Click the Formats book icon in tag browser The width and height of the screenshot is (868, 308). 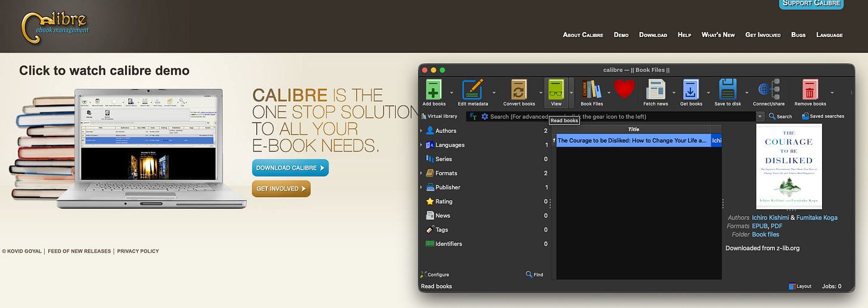[430, 173]
